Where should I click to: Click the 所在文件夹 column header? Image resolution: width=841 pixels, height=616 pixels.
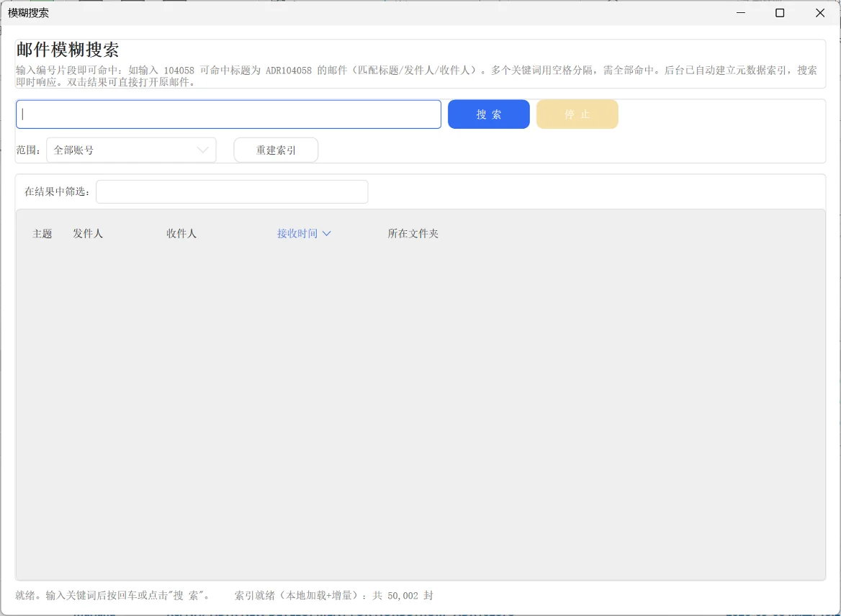pos(413,234)
